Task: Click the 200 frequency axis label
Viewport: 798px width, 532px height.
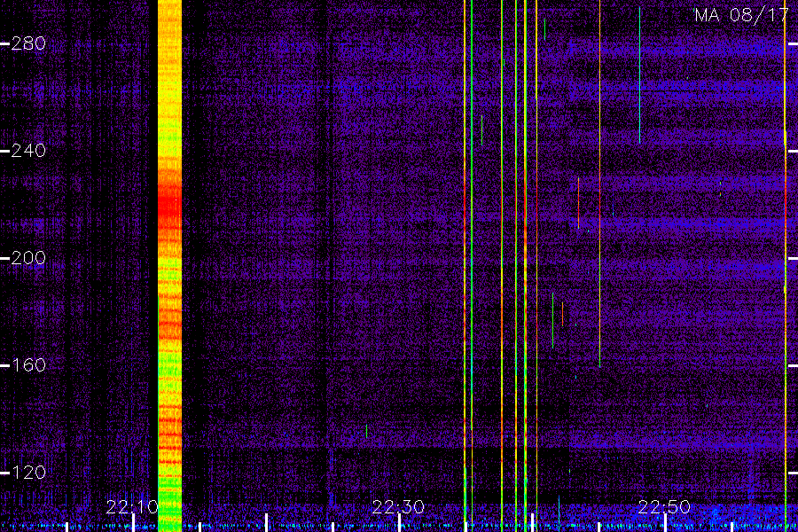Action: pos(28,258)
